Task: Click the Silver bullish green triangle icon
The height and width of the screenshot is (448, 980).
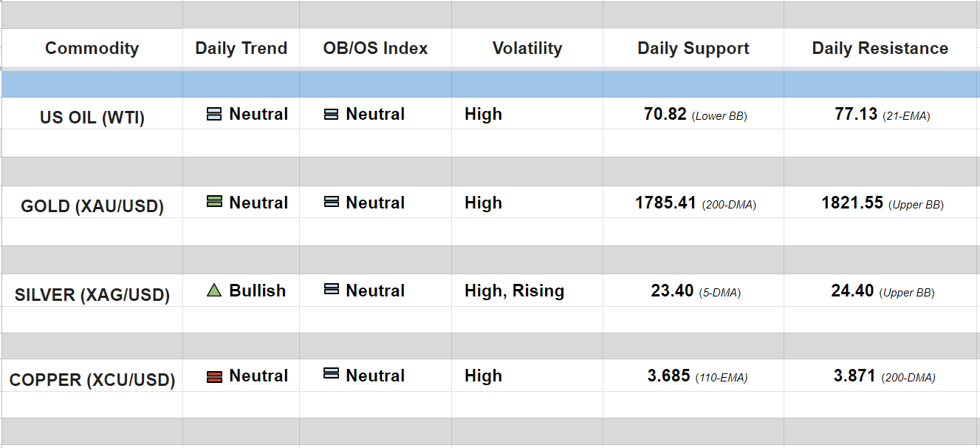Action: (x=214, y=291)
